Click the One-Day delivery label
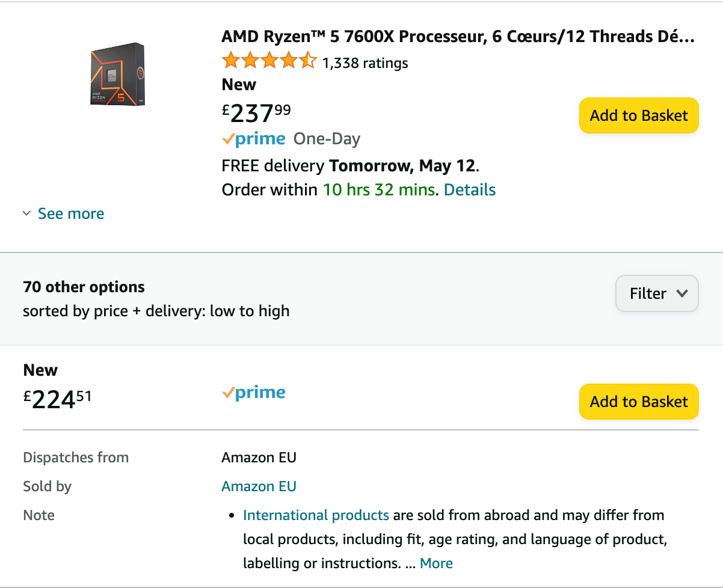723x588 pixels. 327,139
